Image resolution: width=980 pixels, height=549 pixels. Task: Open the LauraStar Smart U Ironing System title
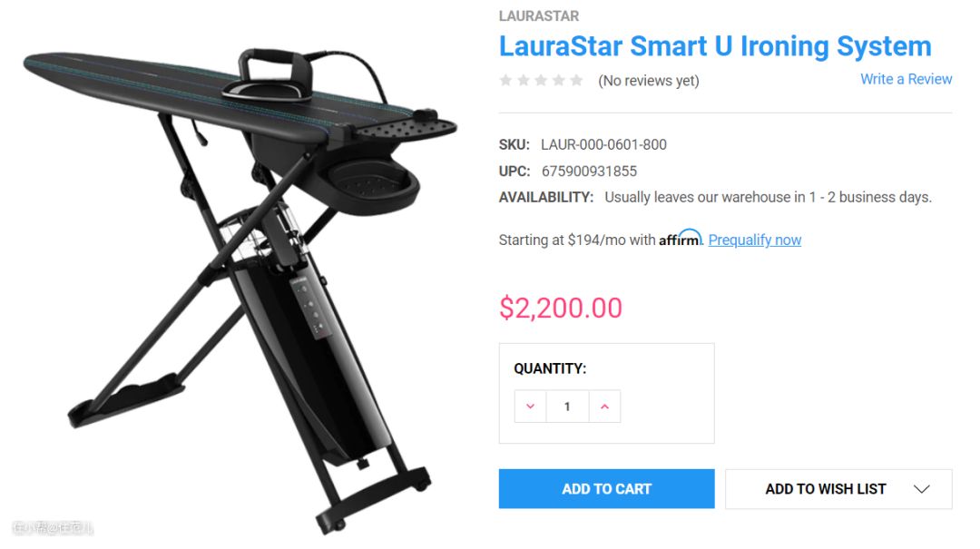click(715, 46)
